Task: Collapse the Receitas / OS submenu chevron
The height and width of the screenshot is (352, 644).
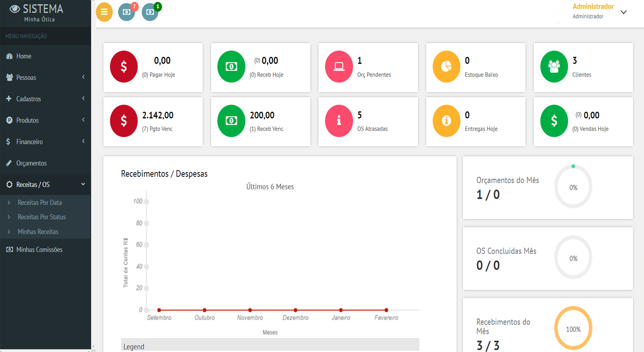Action: (x=83, y=184)
